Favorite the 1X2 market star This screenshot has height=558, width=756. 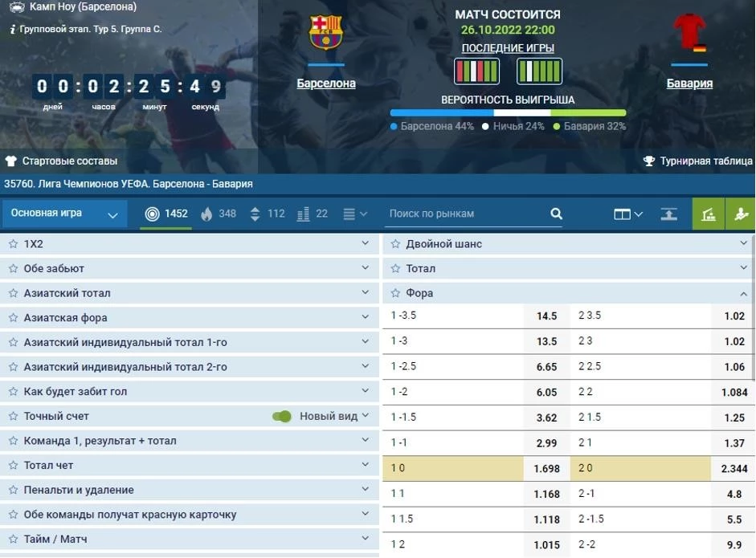click(x=13, y=244)
